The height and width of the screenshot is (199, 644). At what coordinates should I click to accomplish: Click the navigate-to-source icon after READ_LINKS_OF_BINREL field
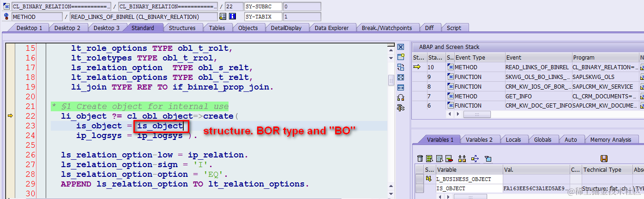click(223, 17)
